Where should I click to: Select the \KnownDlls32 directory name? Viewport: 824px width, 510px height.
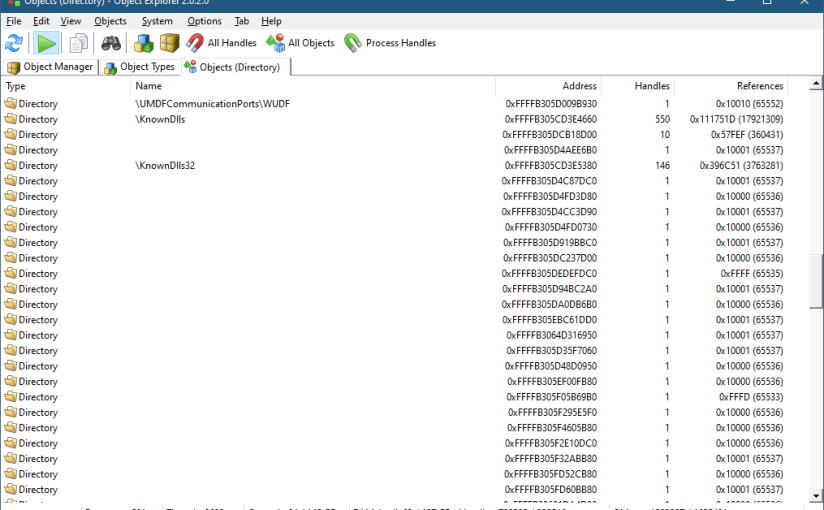tap(165, 166)
